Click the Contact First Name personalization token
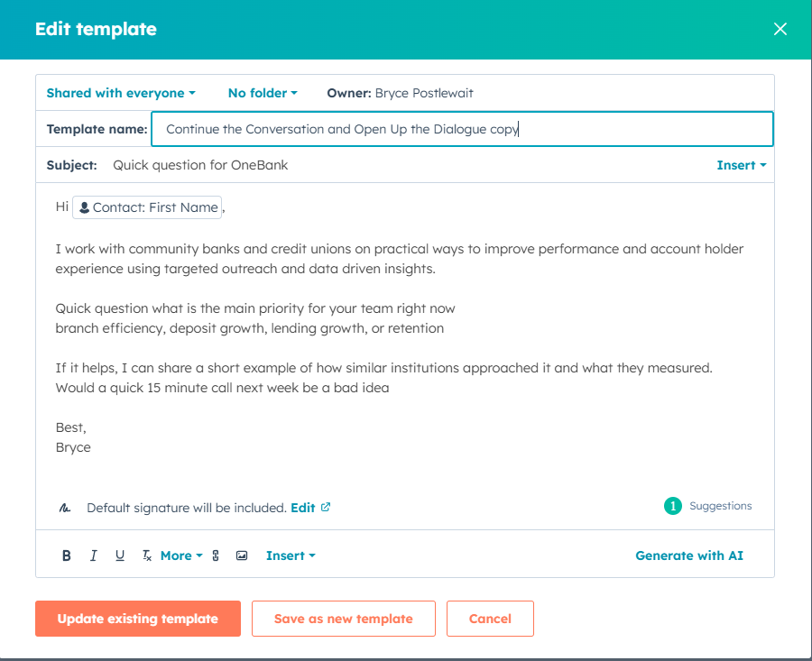812x661 pixels. (x=147, y=207)
